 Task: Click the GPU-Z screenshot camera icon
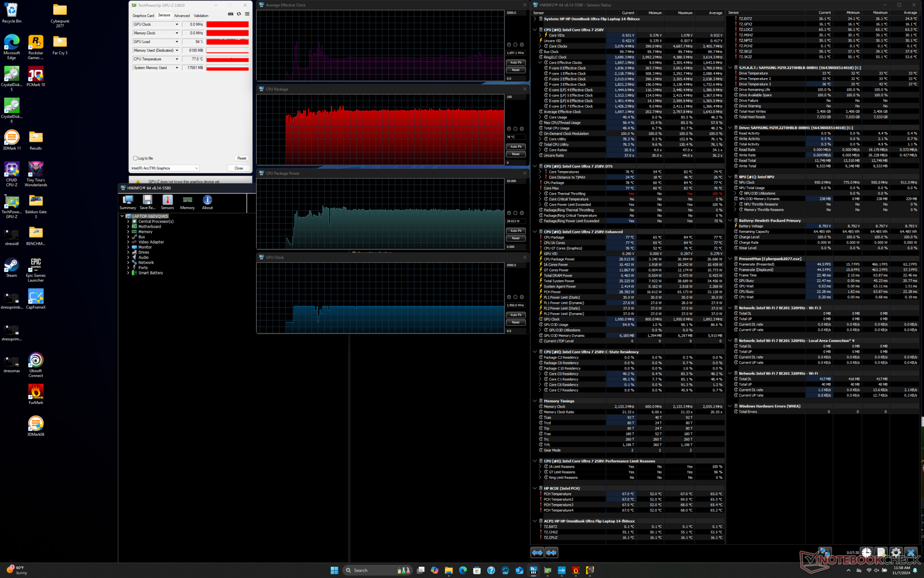[x=231, y=14]
